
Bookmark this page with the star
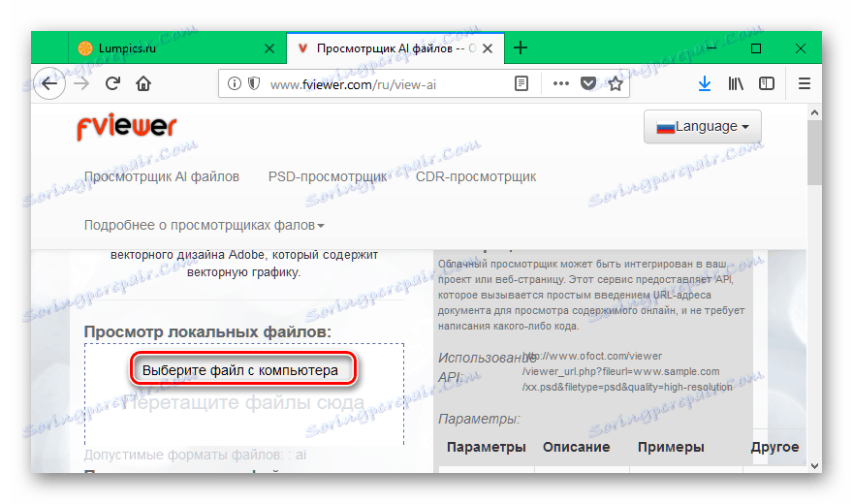[x=616, y=83]
